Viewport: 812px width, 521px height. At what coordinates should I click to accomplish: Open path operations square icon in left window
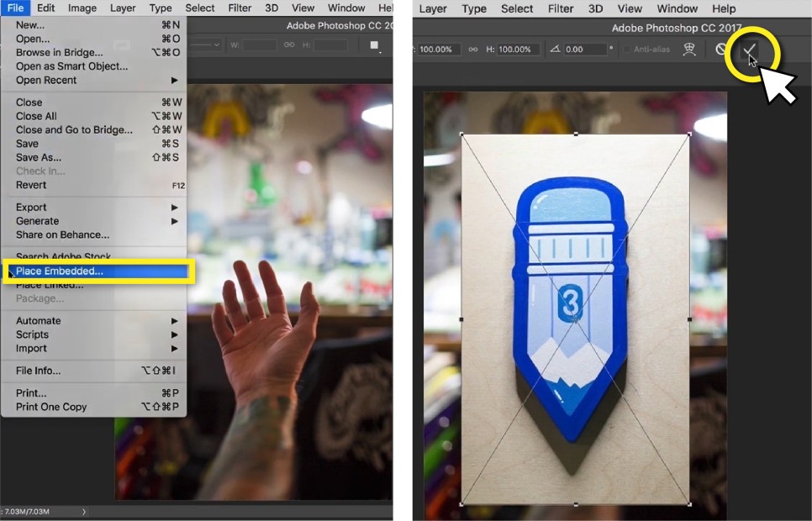coord(374,45)
